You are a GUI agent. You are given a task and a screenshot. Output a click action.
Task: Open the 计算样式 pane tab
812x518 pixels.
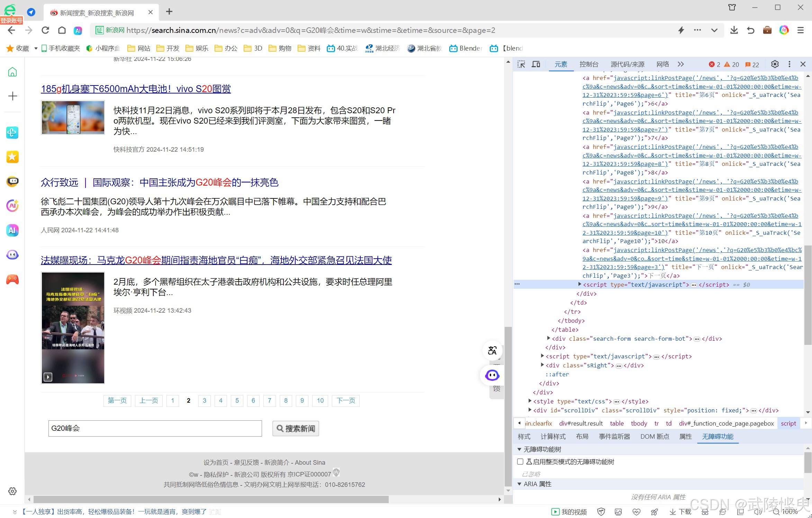click(553, 437)
